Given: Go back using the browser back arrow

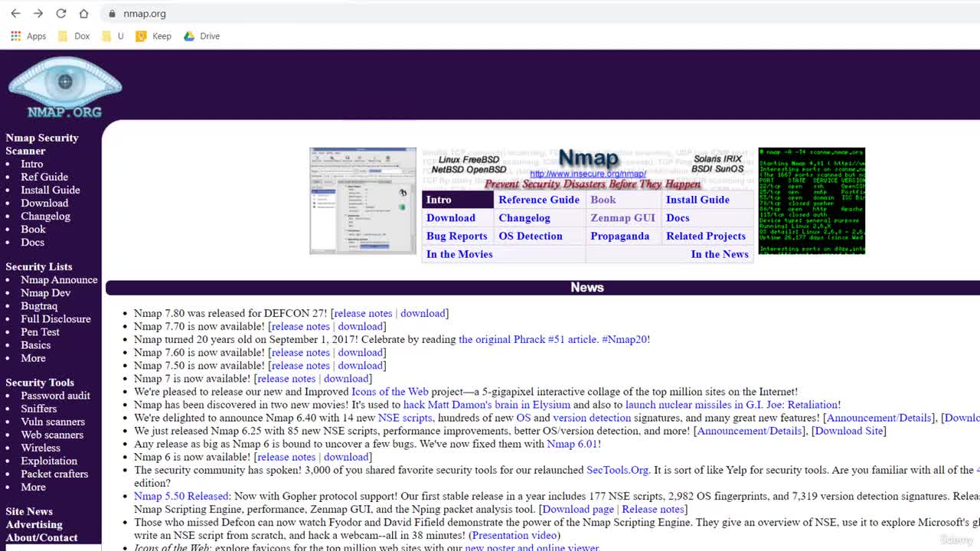Looking at the screenshot, I should (x=15, y=14).
